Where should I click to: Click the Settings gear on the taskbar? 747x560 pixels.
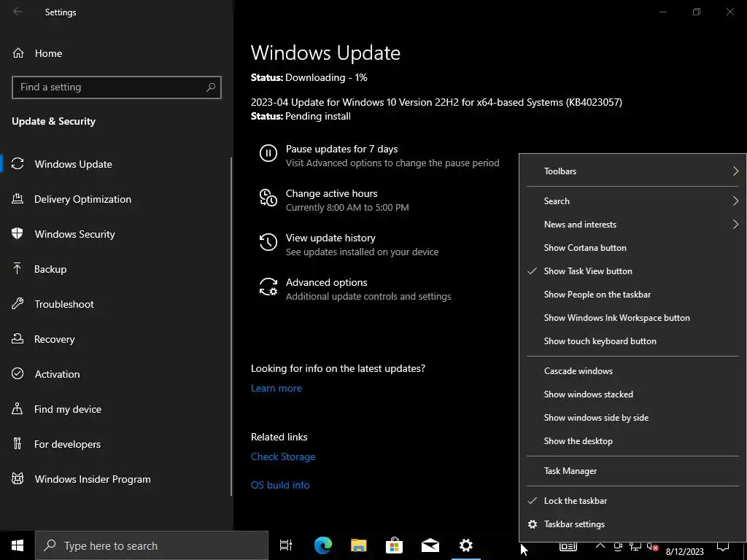point(466,545)
